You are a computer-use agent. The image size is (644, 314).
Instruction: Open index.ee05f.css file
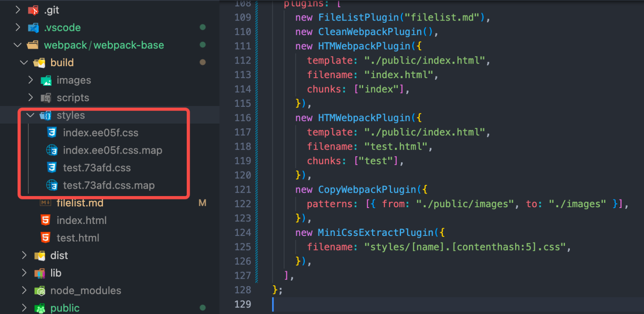point(100,133)
